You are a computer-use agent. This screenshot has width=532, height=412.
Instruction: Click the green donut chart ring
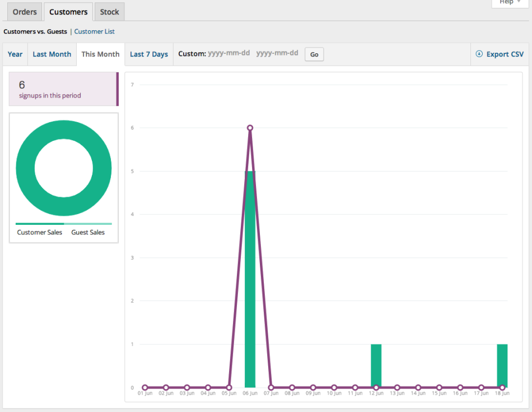tap(25, 168)
